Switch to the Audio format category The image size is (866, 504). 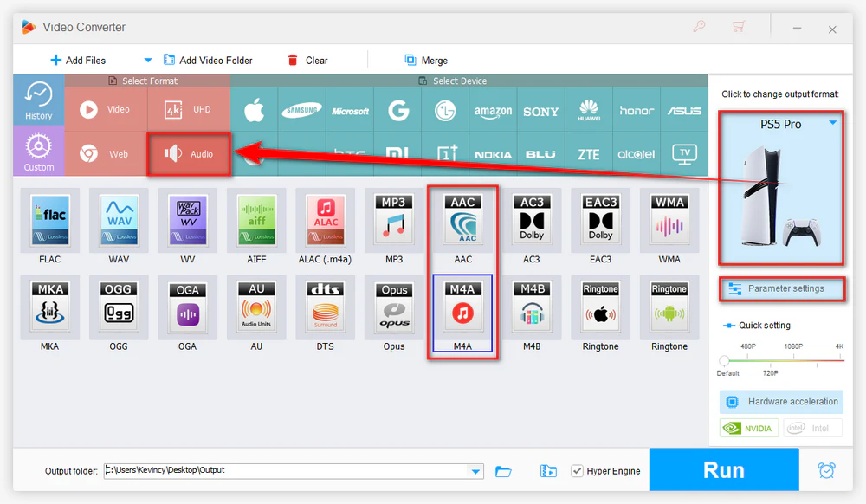click(189, 154)
